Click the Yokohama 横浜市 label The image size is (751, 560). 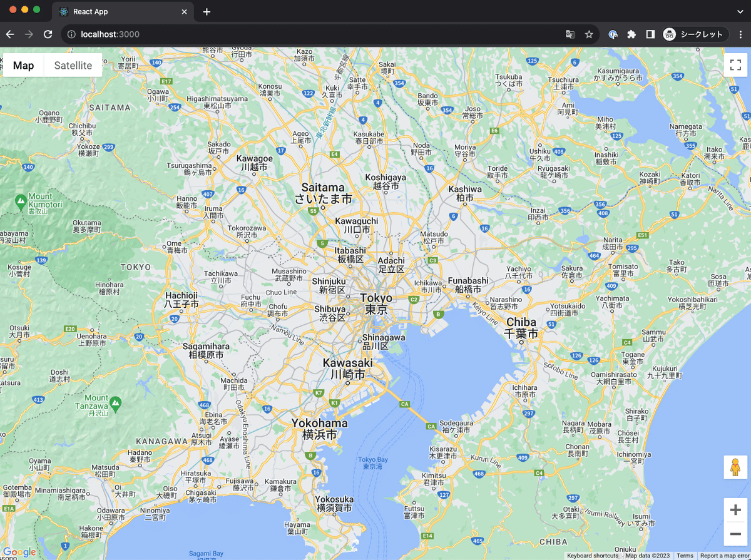(319, 429)
